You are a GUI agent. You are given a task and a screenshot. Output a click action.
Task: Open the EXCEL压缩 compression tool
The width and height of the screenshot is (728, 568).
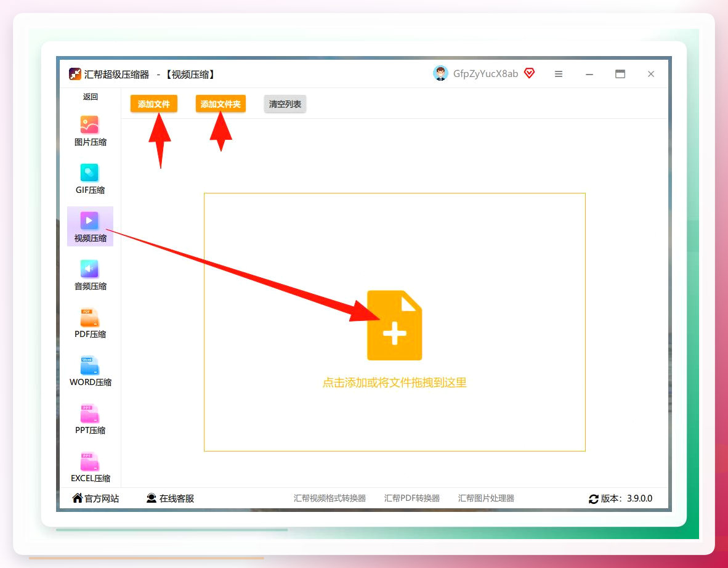pos(90,467)
